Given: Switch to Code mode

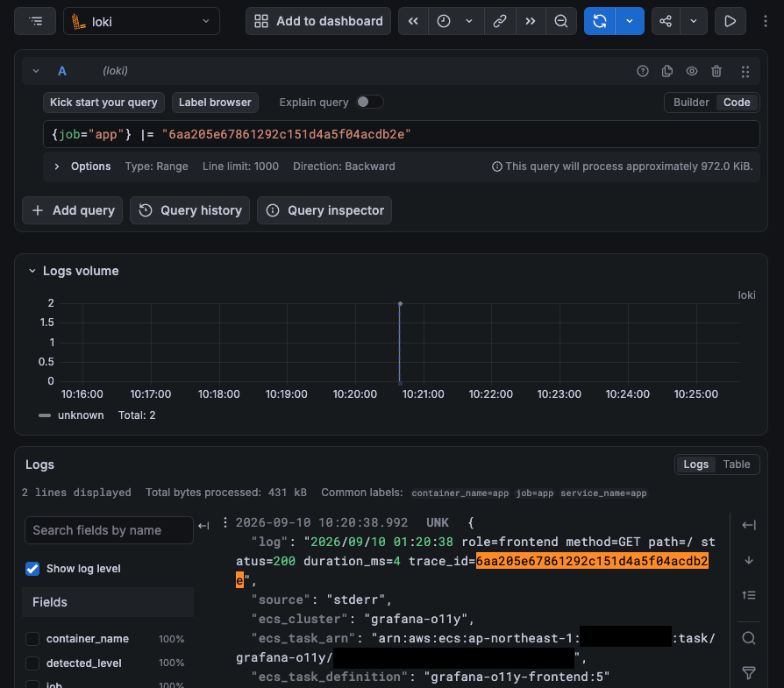Looking at the screenshot, I should (x=737, y=103).
